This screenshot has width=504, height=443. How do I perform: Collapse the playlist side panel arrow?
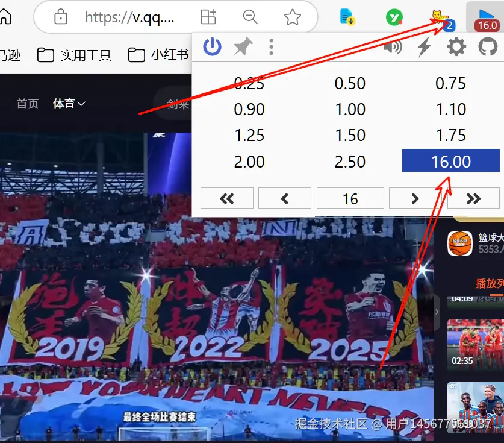[x=437, y=312]
